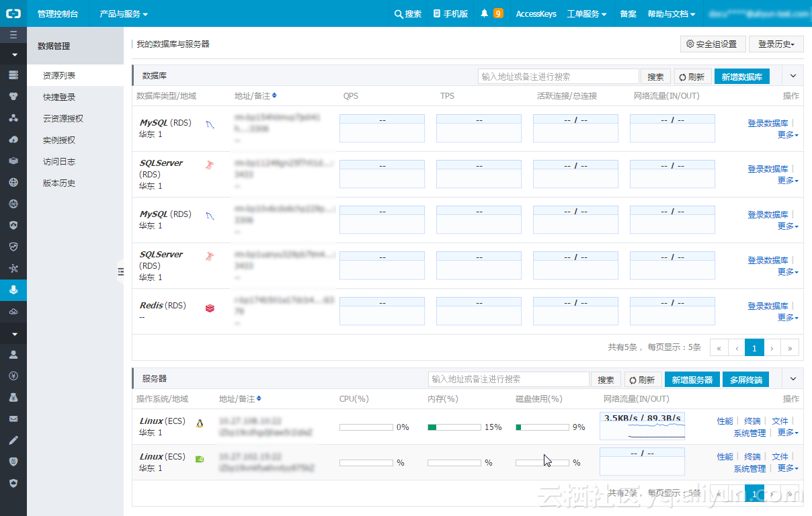Open the user account icon in the left rail
Viewport: 812px width, 516px height.
(x=13, y=354)
